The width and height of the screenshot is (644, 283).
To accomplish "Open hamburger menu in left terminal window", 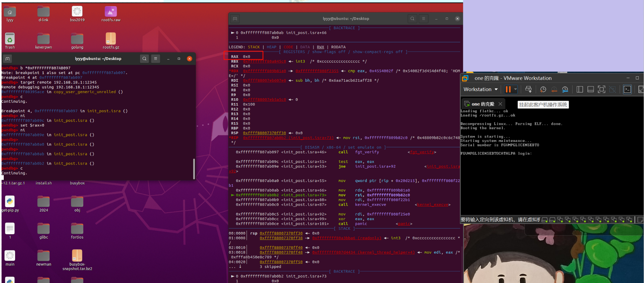I will point(156,59).
